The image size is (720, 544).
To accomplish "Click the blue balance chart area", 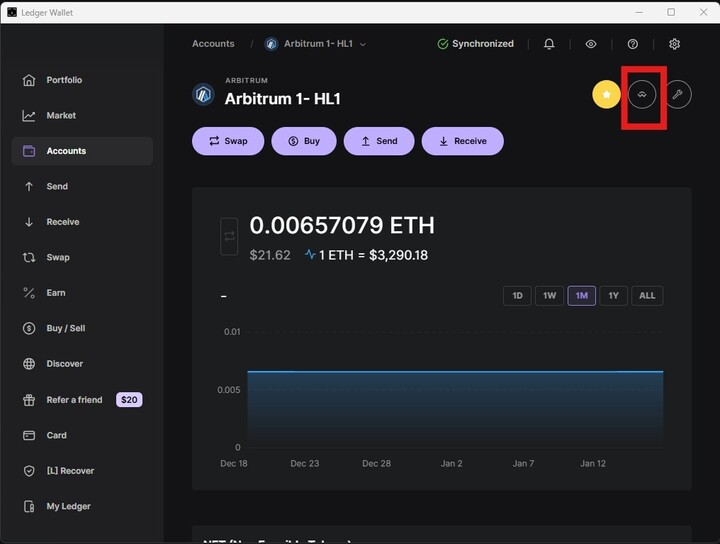I will 455,409.
